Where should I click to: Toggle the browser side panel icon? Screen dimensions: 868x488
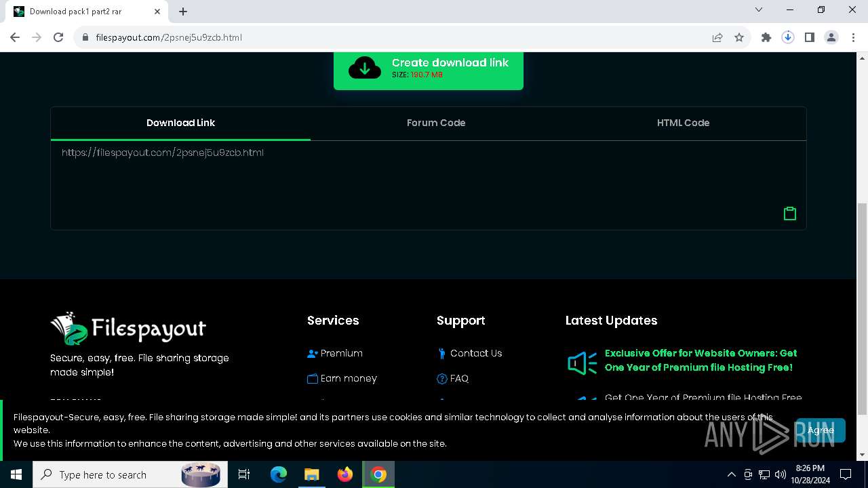pos(810,37)
